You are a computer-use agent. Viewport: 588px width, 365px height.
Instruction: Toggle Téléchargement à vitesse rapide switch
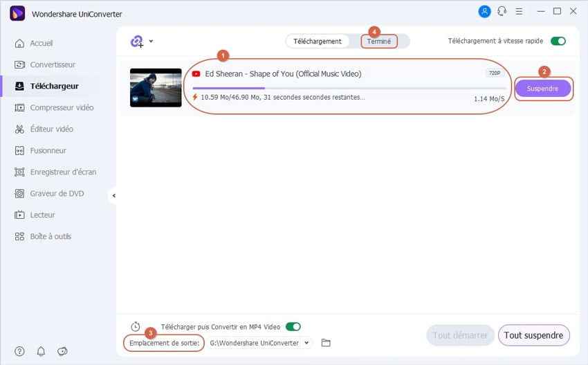[x=558, y=41]
